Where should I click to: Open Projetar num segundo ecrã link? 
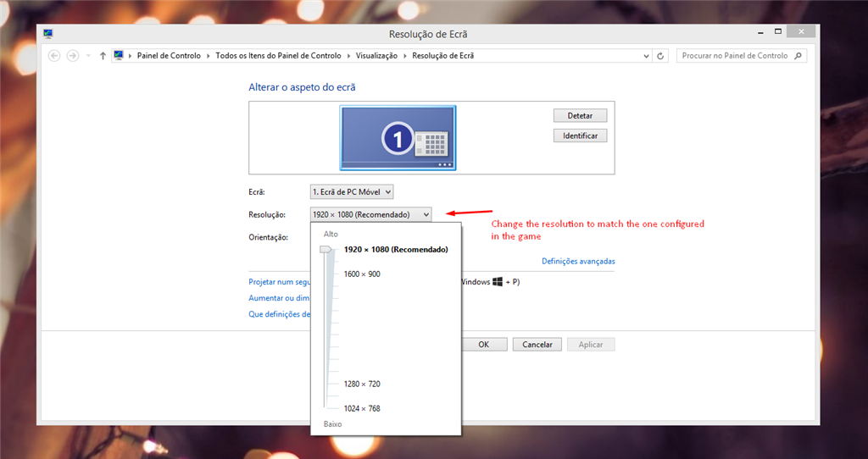pyautogui.click(x=280, y=281)
